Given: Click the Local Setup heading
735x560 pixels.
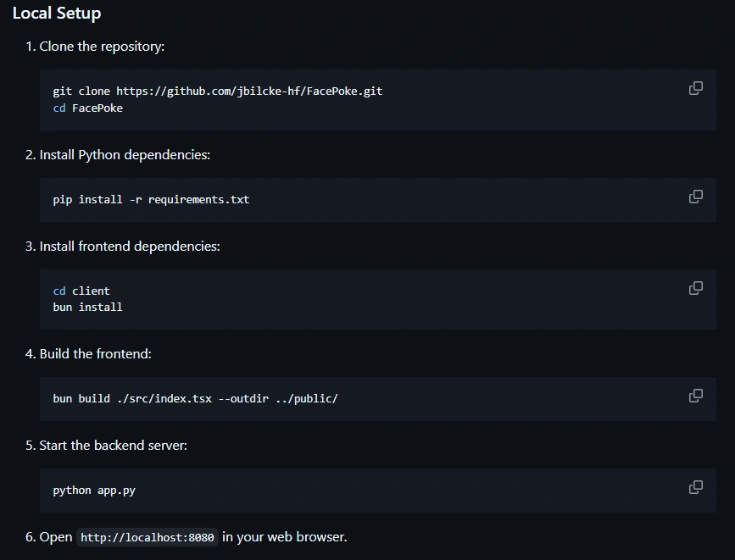Looking at the screenshot, I should (57, 13).
